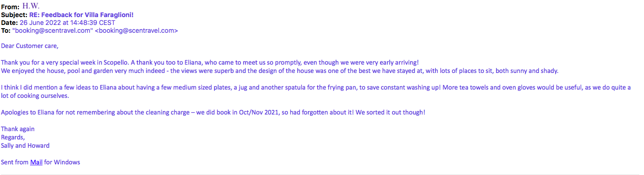Click the Sally and Howard signature
Image resolution: width=644 pixels, height=175 pixels.
pyautogui.click(x=25, y=145)
